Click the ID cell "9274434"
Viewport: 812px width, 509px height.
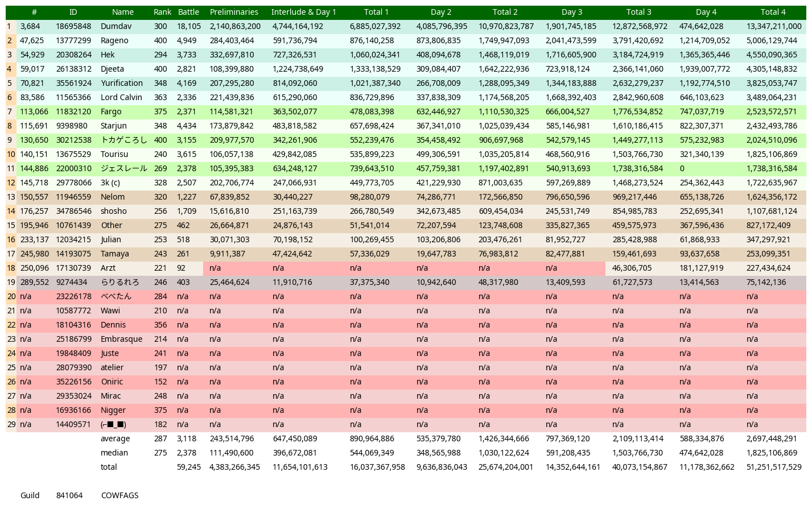[x=72, y=282]
